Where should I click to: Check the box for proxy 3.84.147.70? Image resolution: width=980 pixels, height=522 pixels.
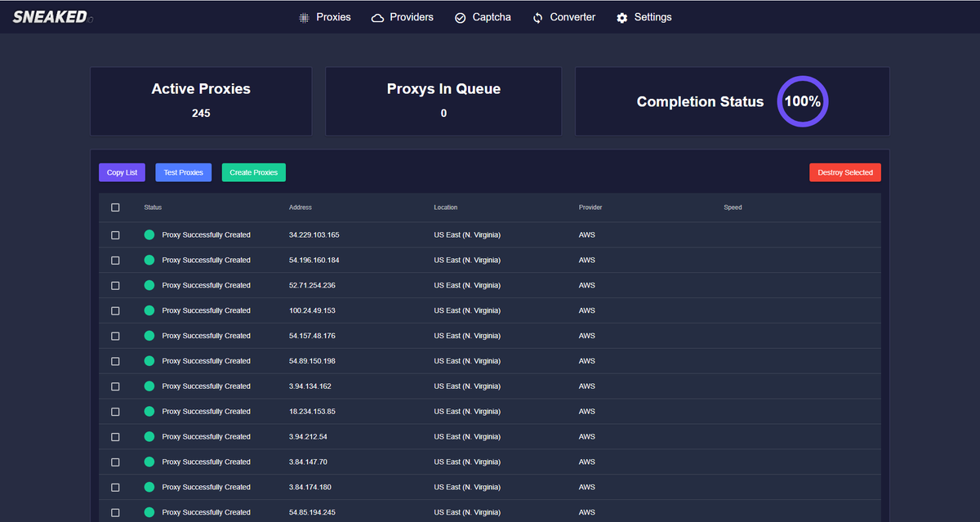click(115, 462)
